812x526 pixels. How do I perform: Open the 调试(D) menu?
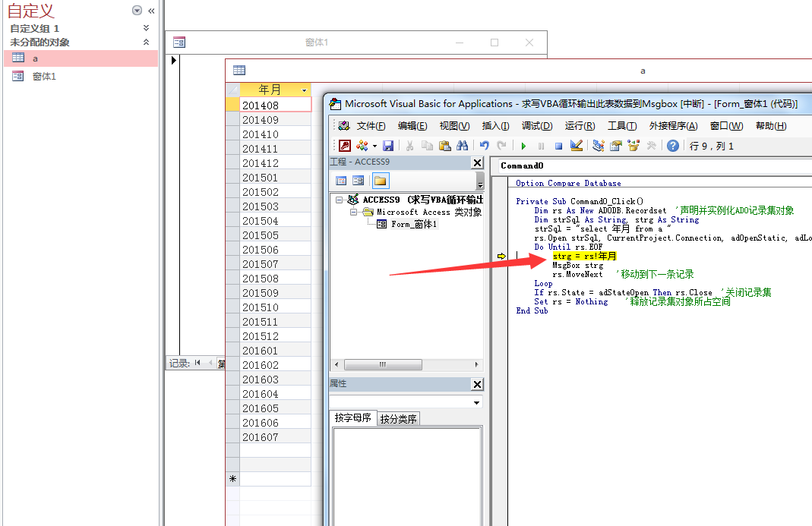tap(536, 126)
